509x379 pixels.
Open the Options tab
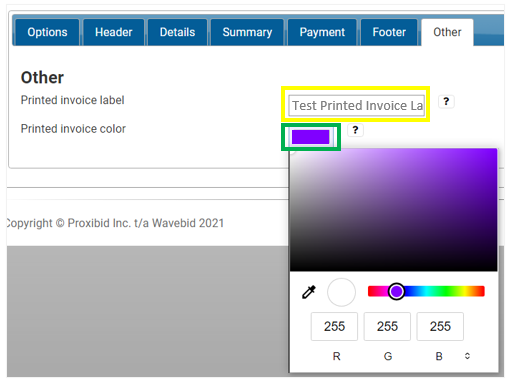pos(47,32)
